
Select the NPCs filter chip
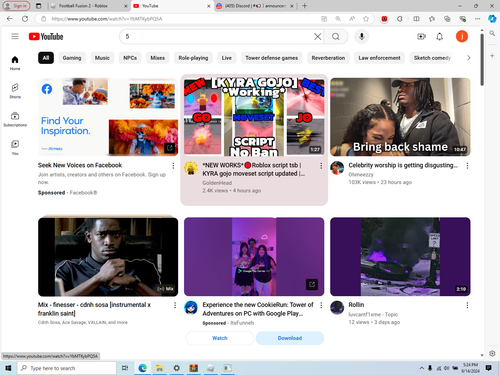(130, 58)
